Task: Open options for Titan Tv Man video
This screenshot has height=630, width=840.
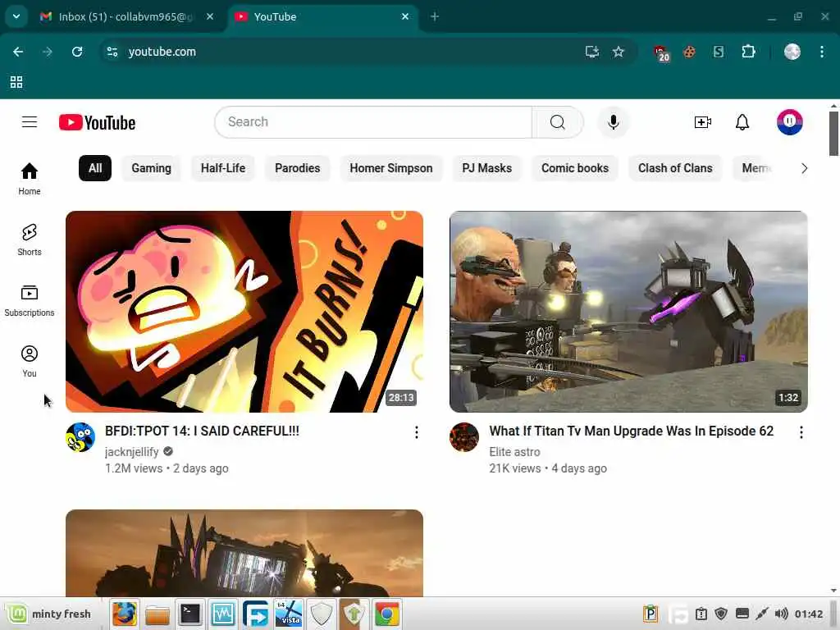Action: coord(801,432)
